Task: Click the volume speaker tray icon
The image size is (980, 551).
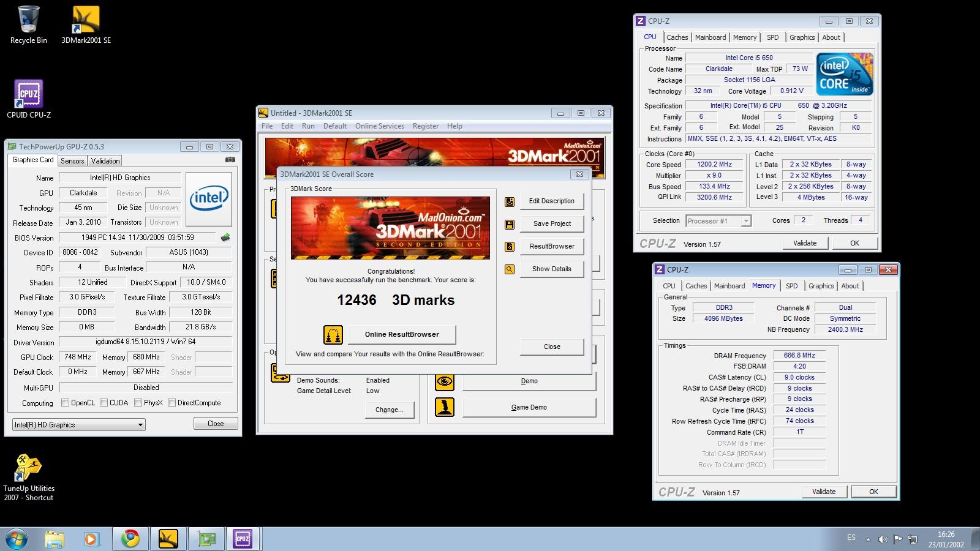Action: click(883, 539)
